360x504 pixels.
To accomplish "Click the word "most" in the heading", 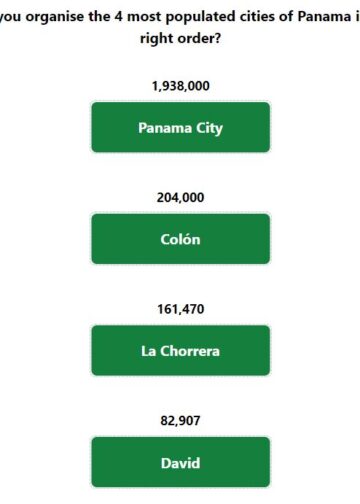I will point(144,16).
